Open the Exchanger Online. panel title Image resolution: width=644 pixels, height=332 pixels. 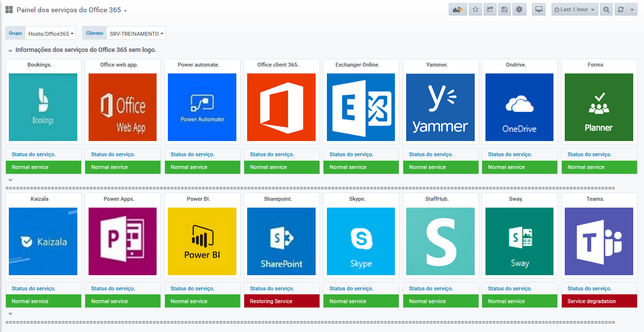358,65
